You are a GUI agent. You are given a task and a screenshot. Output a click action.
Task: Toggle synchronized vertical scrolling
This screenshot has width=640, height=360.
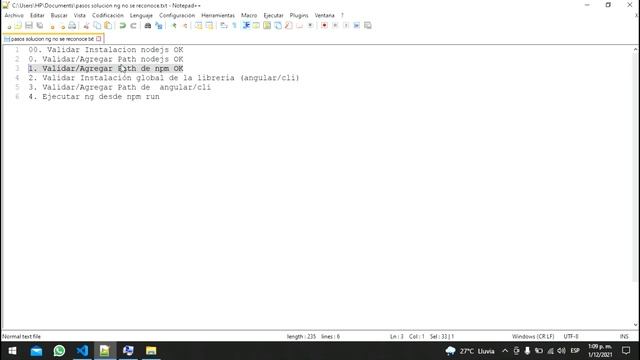tap(198, 26)
